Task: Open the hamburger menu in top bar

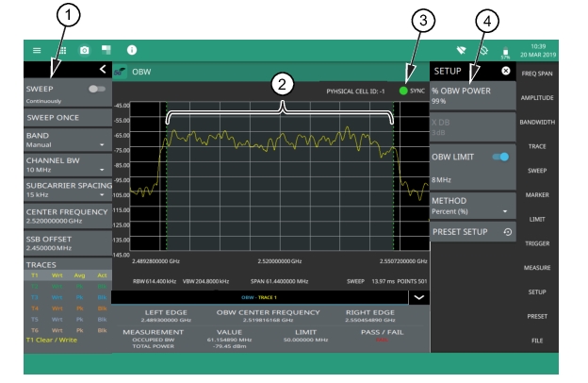Action: (x=37, y=49)
